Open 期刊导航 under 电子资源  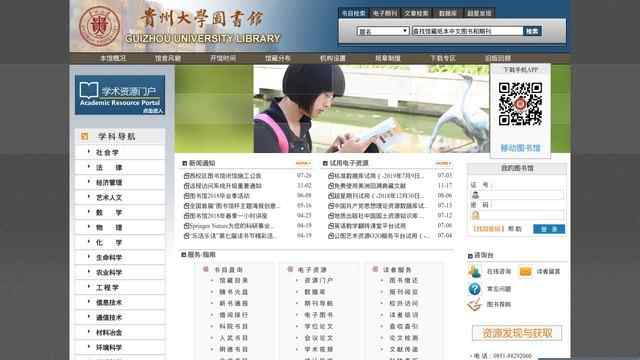pos(319,303)
